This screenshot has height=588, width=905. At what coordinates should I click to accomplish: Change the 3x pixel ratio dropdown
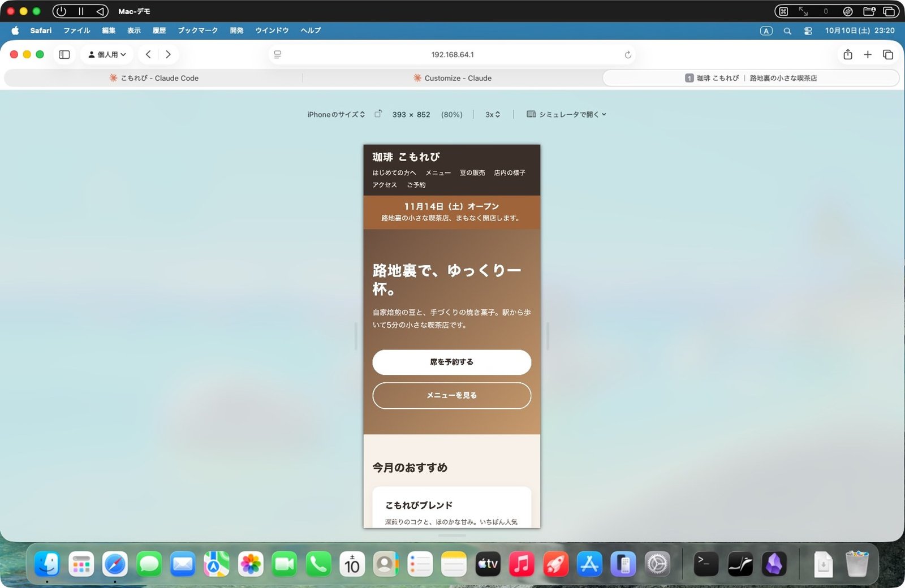[x=493, y=114]
